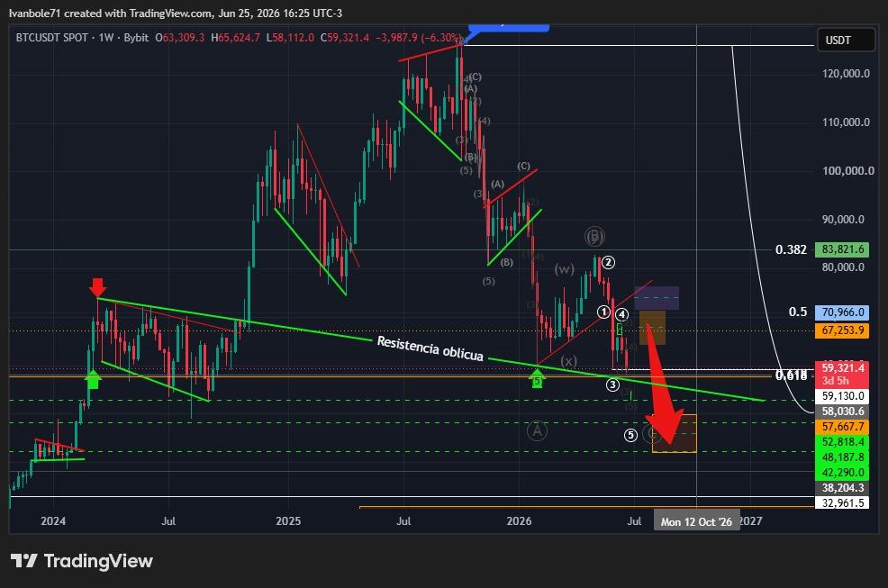Select the orange-outlined target box drawing
This screenshot has height=588, width=888.
tap(674, 433)
